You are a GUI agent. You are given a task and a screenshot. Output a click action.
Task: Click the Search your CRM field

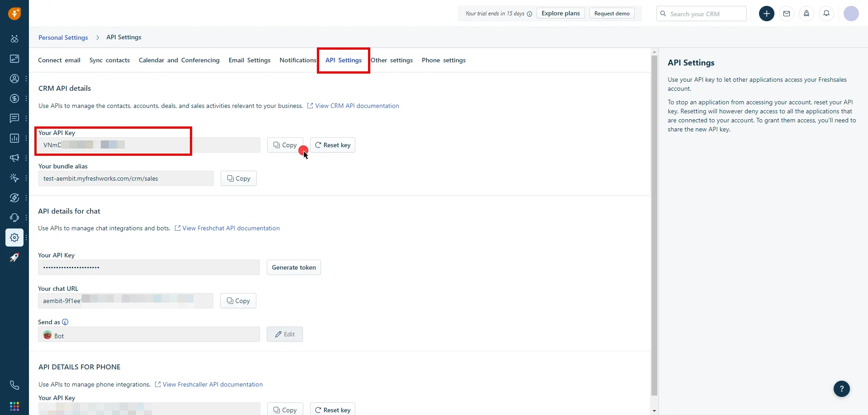701,14
